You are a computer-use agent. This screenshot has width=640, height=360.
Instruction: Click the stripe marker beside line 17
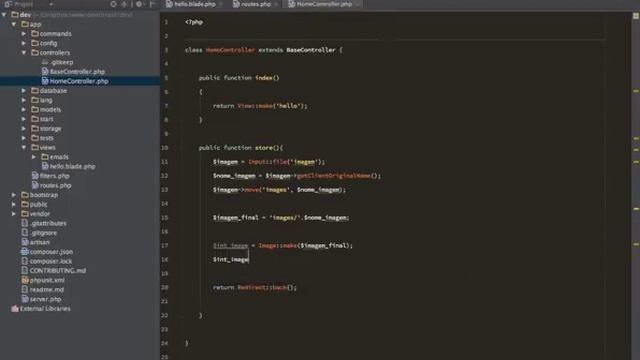point(636,244)
